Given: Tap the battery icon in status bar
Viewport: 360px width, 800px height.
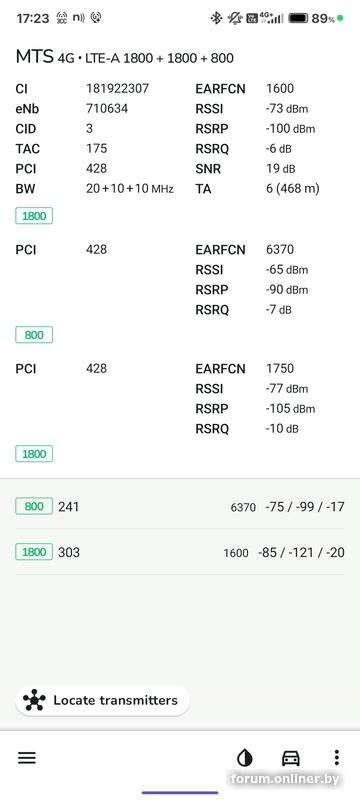Looking at the screenshot, I should pyautogui.click(x=298, y=18).
